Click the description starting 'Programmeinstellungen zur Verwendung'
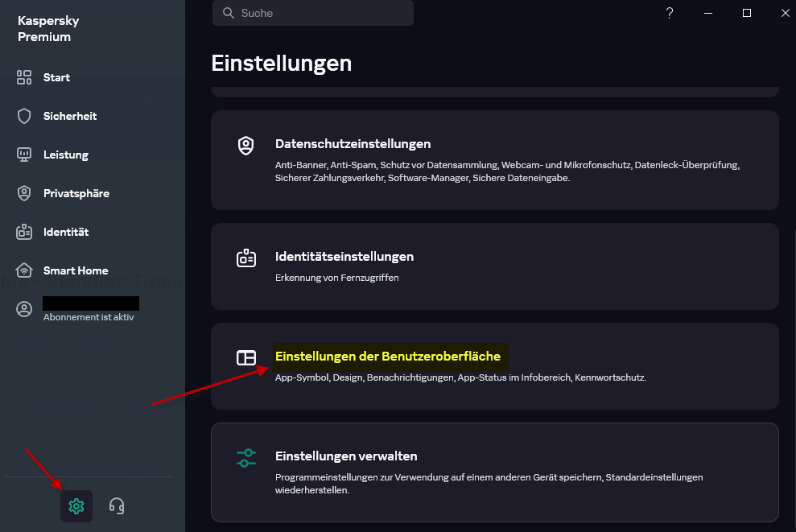The height and width of the screenshot is (532, 796). [489, 483]
